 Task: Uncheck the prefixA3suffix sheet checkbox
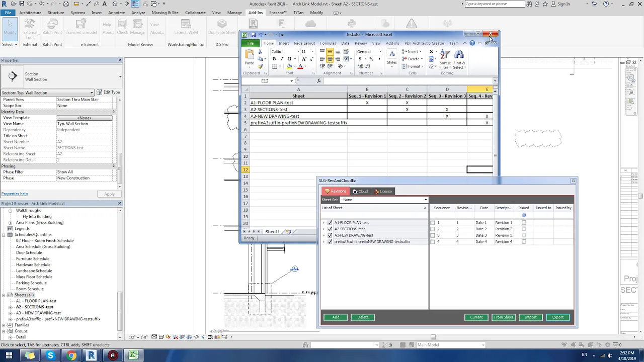pos(330,242)
